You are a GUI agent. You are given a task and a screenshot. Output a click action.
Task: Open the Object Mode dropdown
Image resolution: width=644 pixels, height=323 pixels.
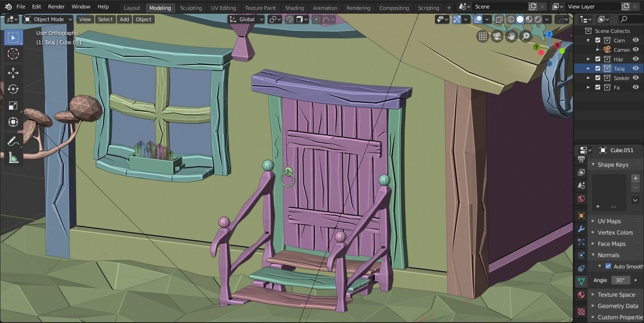point(48,19)
